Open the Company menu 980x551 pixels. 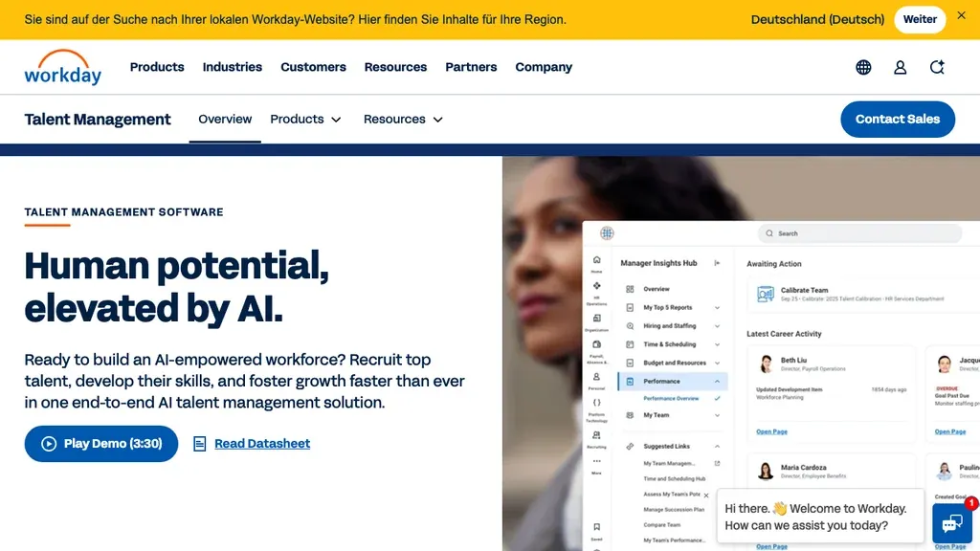(x=544, y=67)
